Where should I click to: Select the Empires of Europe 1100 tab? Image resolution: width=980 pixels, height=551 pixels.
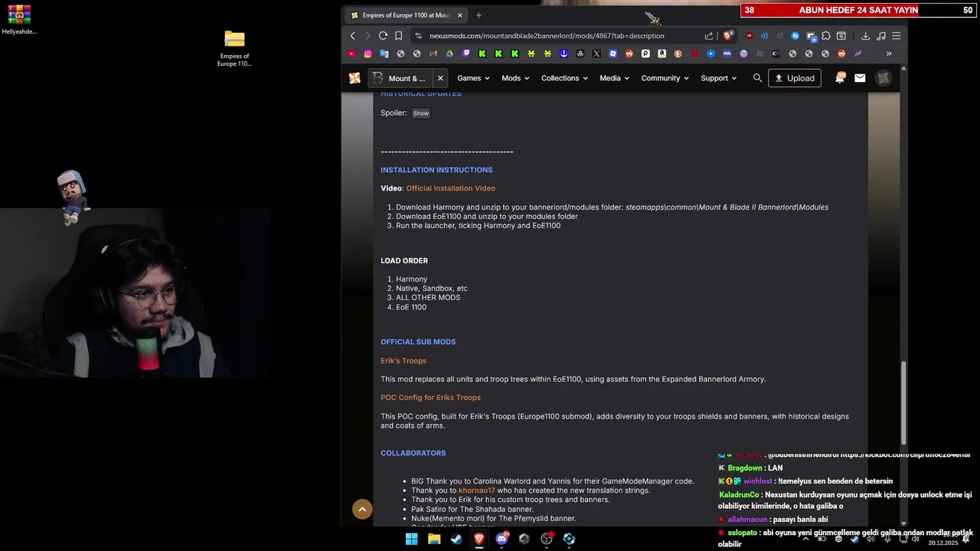tap(407, 15)
